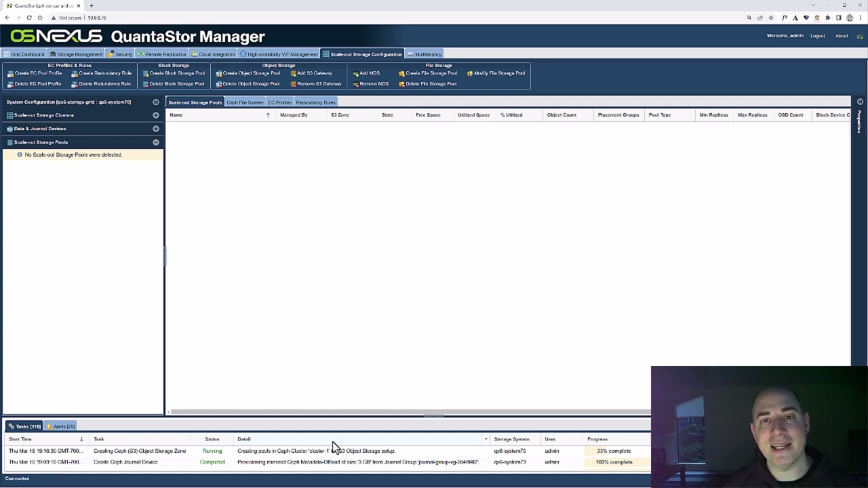The height and width of the screenshot is (488, 868).
Task: Click Create EC Pool Profile
Action: [x=35, y=73]
